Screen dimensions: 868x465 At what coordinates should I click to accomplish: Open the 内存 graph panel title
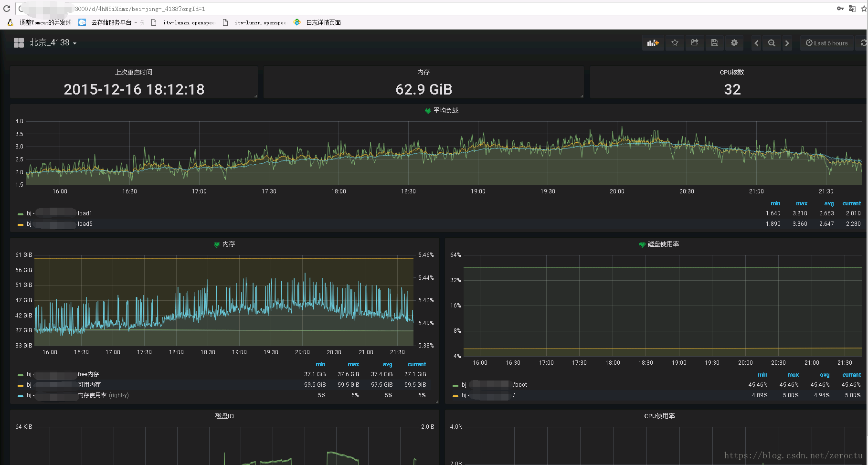229,244
